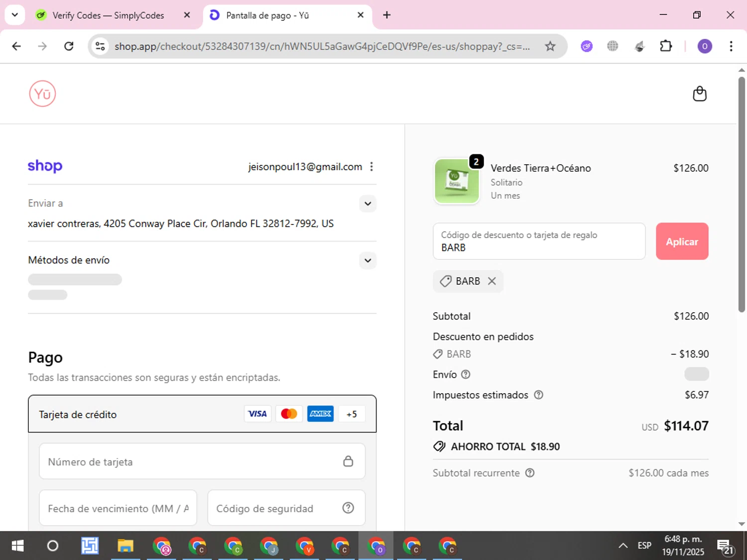This screenshot has height=560, width=747.
Task: Click the $126.00 cada mes text
Action: coord(668,473)
